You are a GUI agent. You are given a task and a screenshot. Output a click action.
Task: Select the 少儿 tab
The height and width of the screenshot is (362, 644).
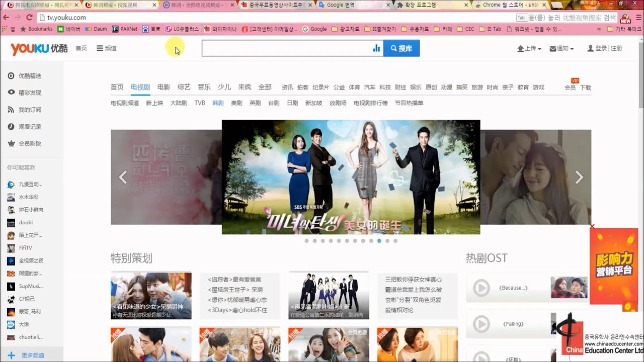pyautogui.click(x=224, y=87)
